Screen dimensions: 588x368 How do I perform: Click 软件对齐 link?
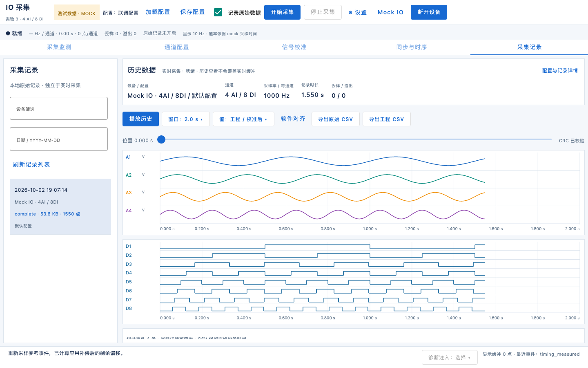point(293,119)
